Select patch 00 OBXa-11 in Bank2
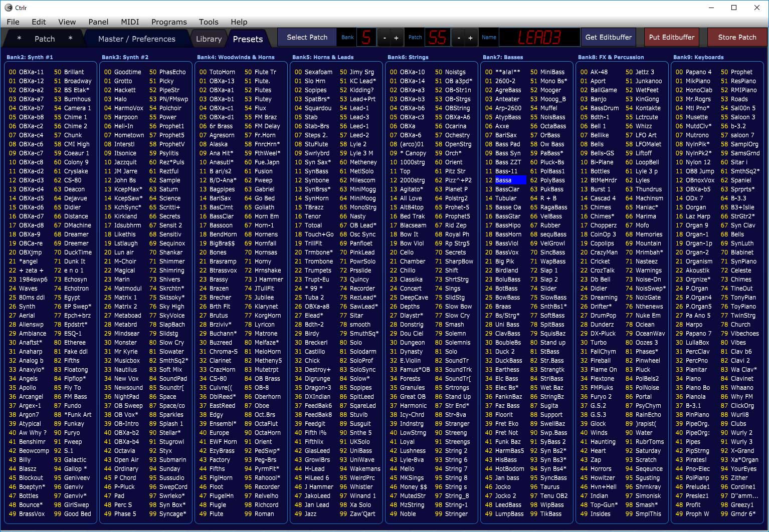The width and height of the screenshot is (769, 532). (x=27, y=72)
